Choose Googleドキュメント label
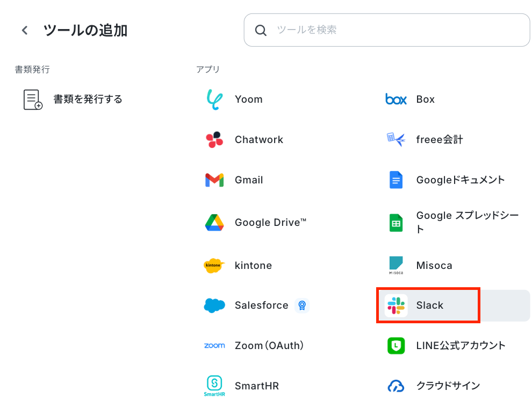 461,180
